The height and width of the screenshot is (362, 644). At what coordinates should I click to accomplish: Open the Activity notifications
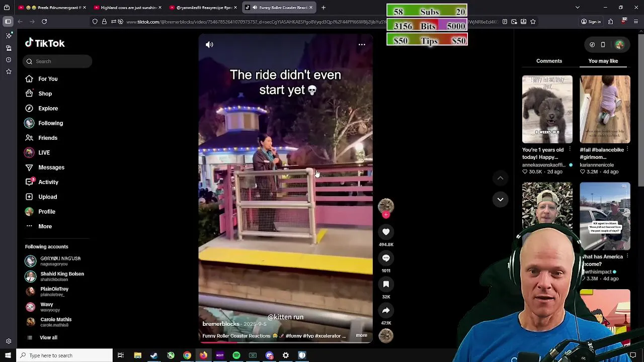42,182
